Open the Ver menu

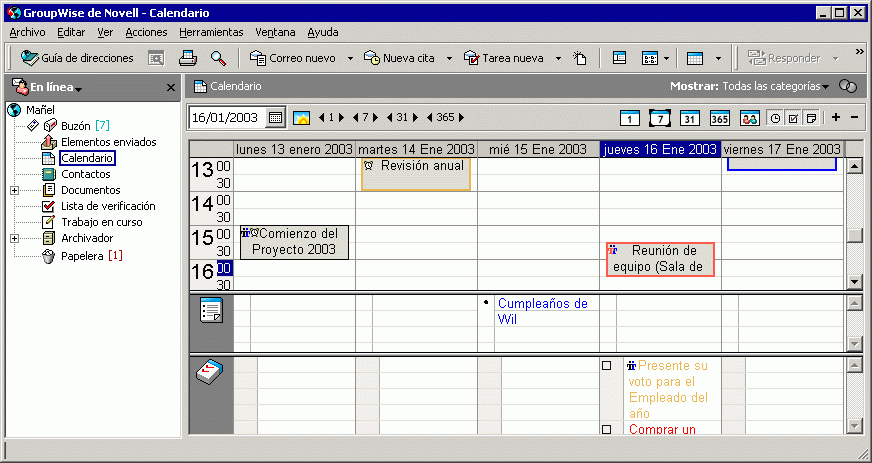click(x=105, y=32)
